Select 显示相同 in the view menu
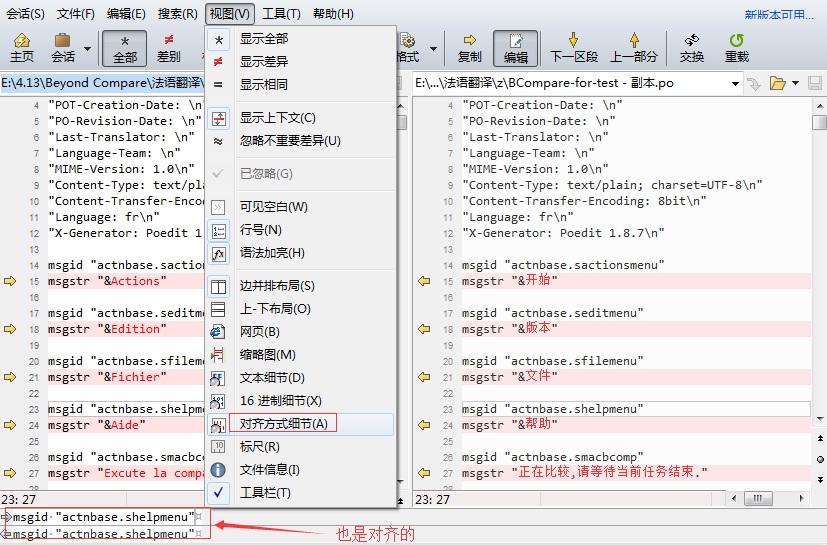The width and height of the screenshot is (827, 545). point(301,84)
